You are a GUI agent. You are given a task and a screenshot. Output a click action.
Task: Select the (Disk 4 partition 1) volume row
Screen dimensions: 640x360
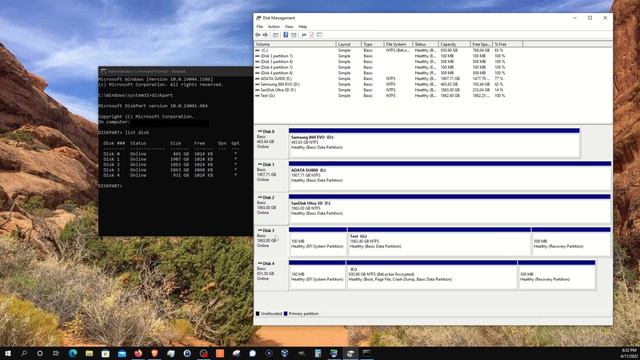point(380,67)
